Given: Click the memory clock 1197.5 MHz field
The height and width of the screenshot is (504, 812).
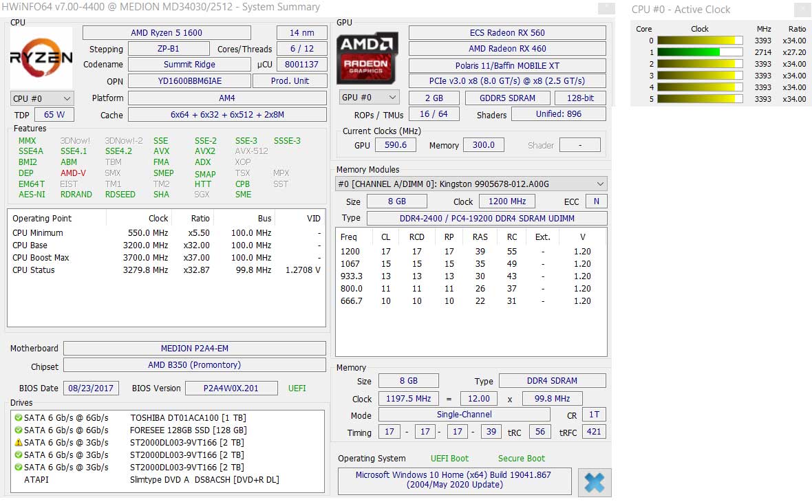Looking at the screenshot, I should tap(409, 398).
